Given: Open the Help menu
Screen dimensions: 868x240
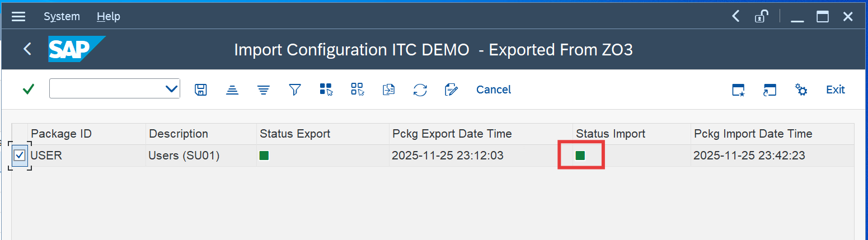Looking at the screenshot, I should [x=108, y=17].
